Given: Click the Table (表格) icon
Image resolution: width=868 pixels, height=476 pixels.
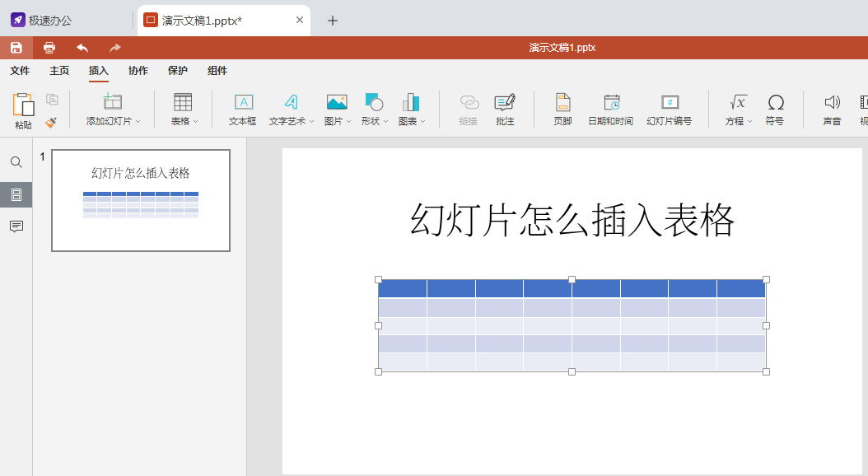Looking at the screenshot, I should tap(183, 102).
